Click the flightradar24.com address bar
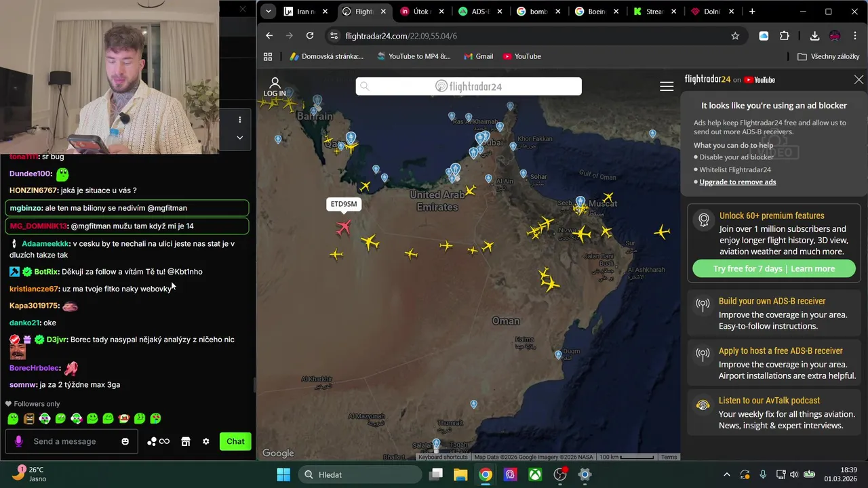Image resolution: width=868 pixels, height=488 pixels. coord(529,36)
